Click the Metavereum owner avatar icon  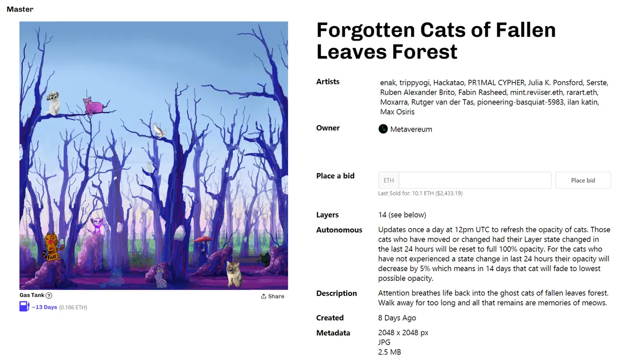click(383, 129)
